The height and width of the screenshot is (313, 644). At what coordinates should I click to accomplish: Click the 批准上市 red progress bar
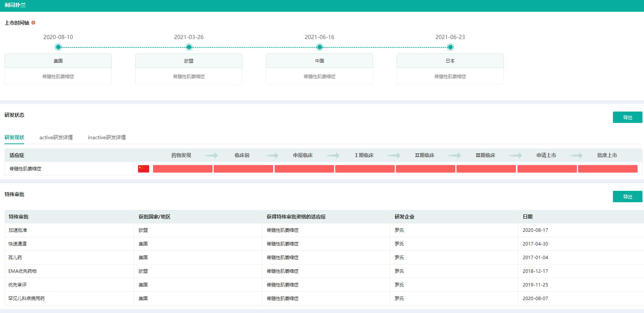(x=608, y=169)
